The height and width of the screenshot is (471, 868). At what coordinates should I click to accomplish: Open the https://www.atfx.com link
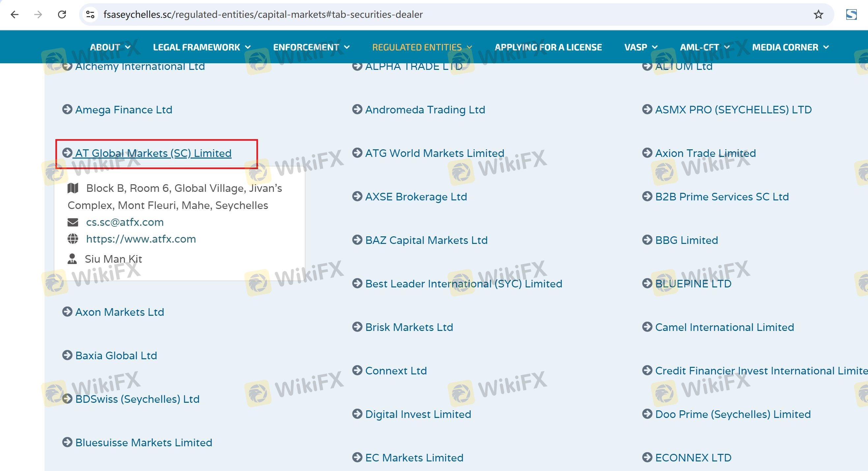click(x=141, y=239)
